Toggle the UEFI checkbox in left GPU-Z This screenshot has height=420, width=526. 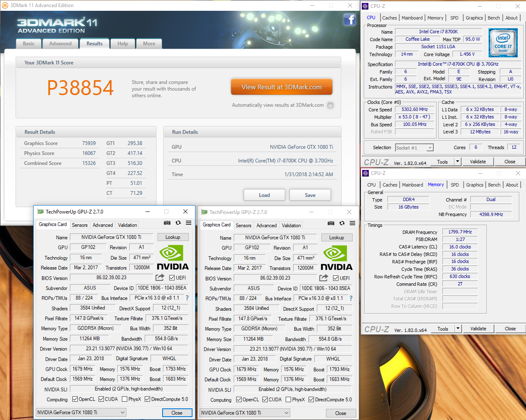172,278
